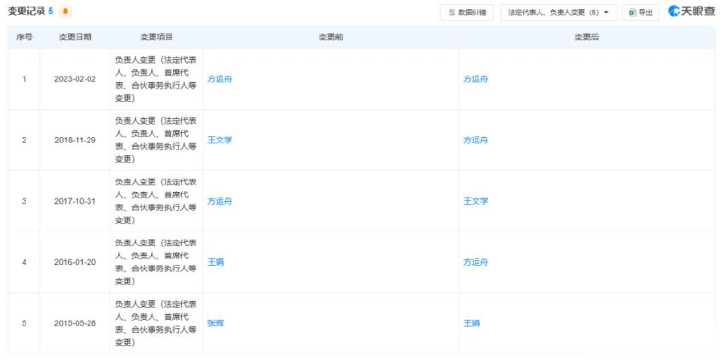Open 方运舟 变更前 link in 2017-10-31 row
The image size is (720, 360).
coord(219,201)
